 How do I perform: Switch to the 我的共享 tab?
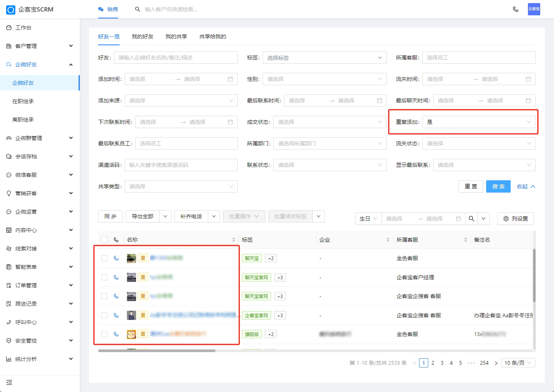176,36
